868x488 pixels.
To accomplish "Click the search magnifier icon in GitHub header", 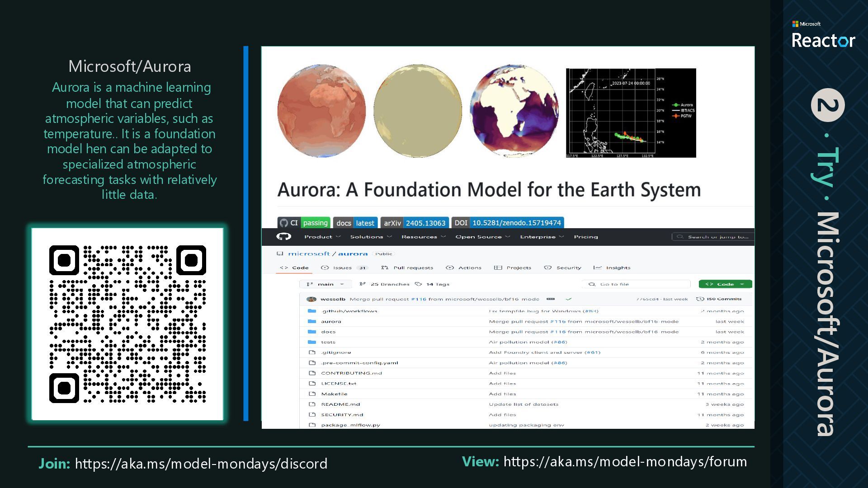I will pyautogui.click(x=680, y=237).
